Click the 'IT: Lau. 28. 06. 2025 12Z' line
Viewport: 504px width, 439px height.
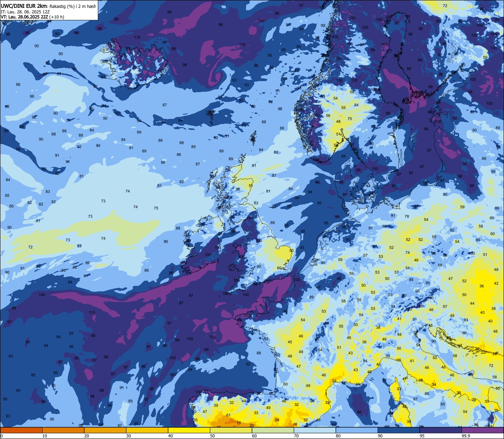tap(25, 12)
